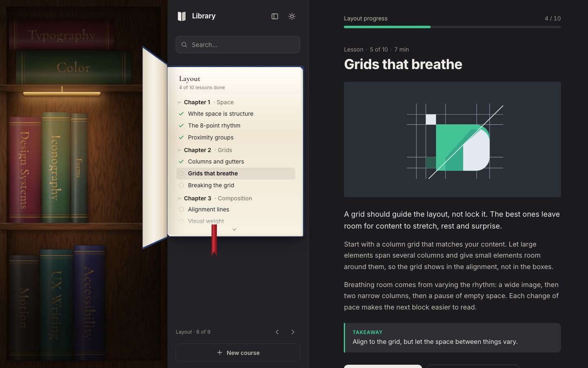This screenshot has height=368, width=588.
Task: Open the Accessibility book spine
Action: 89,303
